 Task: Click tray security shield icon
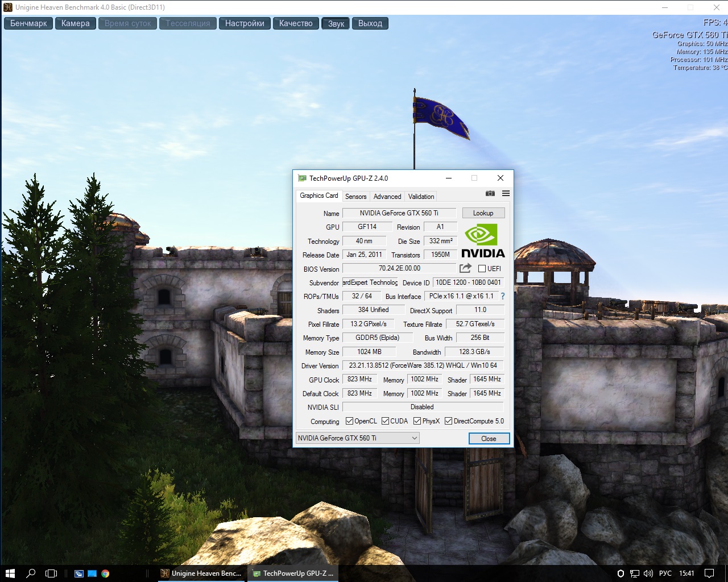621,573
